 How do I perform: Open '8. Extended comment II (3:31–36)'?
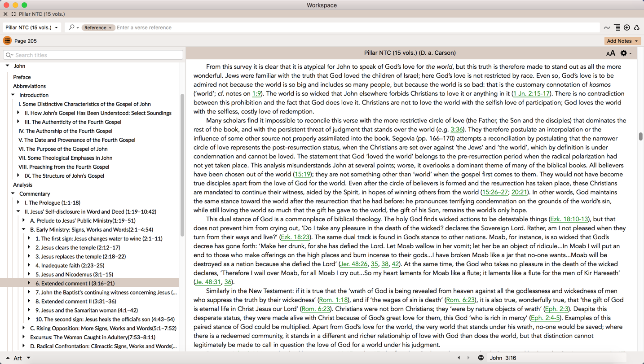75,302
